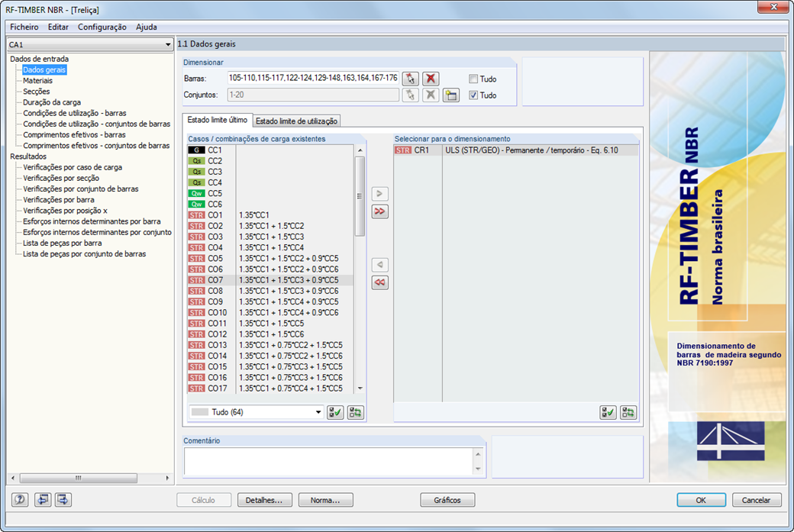The image size is (794, 532).
Task: Click the double left arrow remove-all button
Action: [379, 282]
